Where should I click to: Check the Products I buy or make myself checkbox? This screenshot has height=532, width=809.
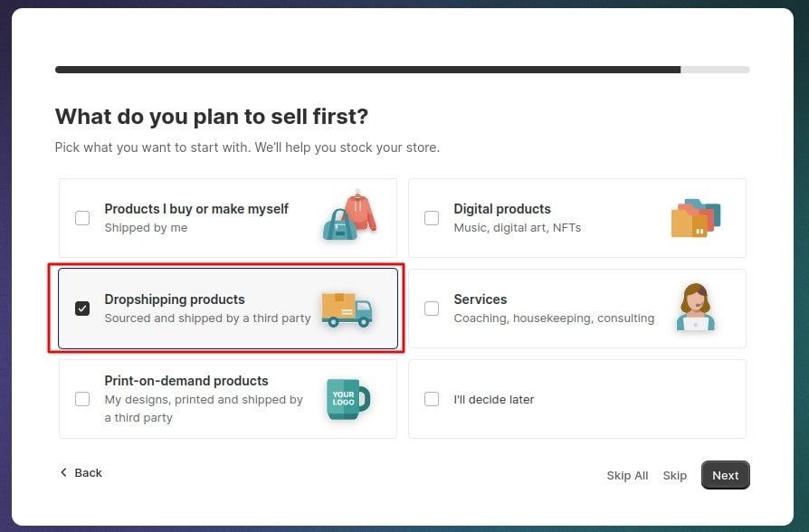82,218
